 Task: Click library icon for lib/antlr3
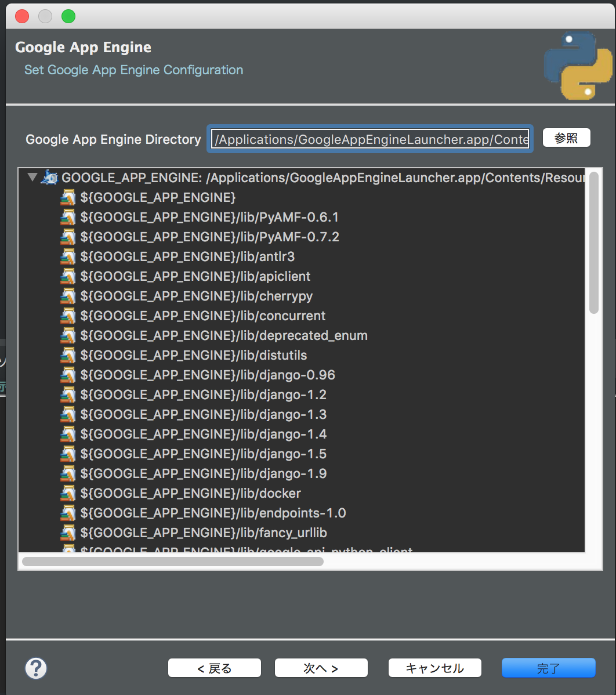[68, 256]
